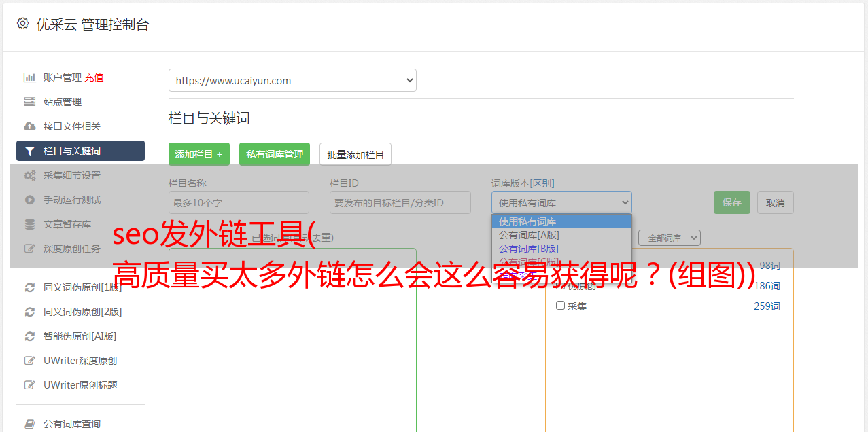Click the refresh icon for 智能伪原创[AI版]
The width and height of the screenshot is (868, 432).
pos(29,336)
